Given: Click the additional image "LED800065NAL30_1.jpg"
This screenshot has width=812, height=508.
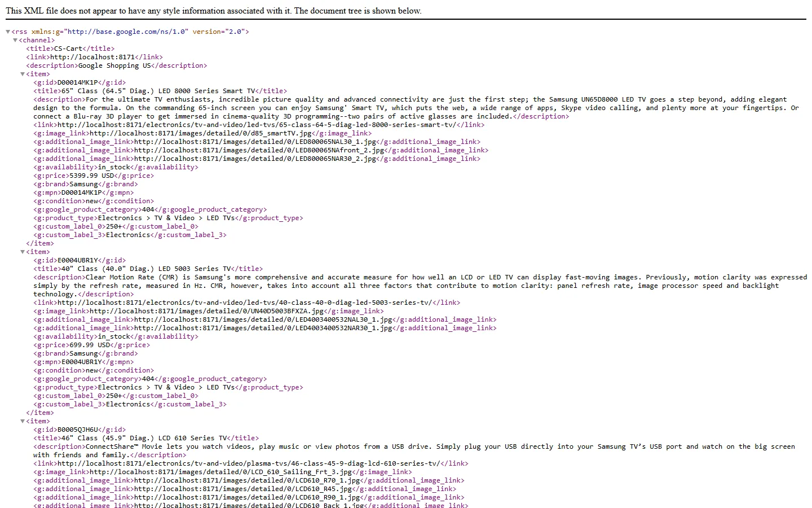Looking at the screenshot, I should (255, 142).
